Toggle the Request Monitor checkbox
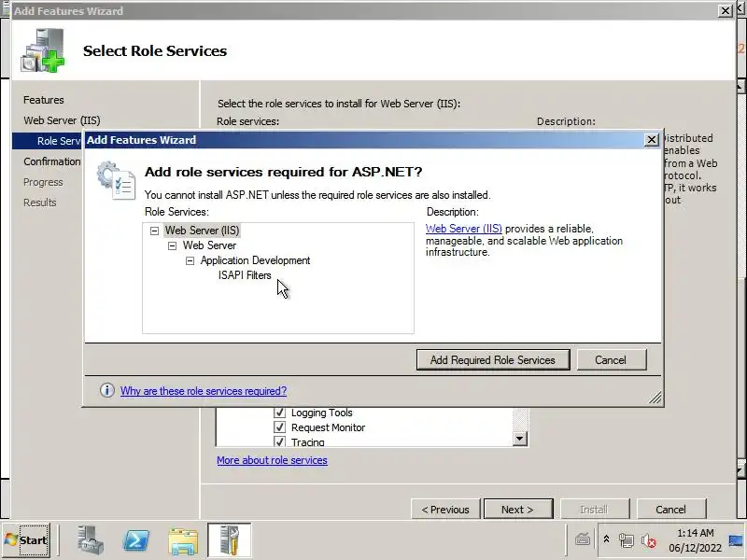 click(279, 427)
